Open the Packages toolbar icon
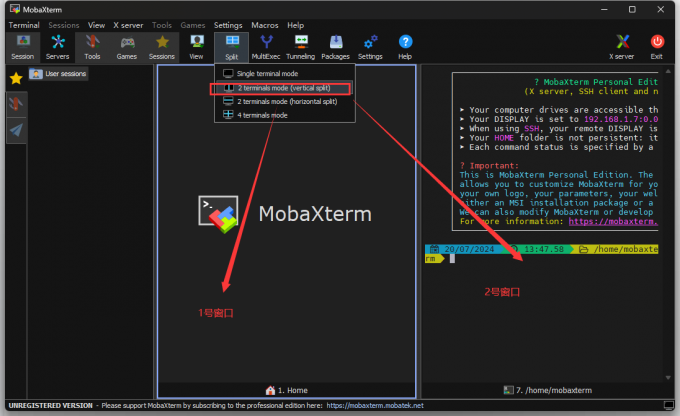The width and height of the screenshot is (680, 416). pos(335,47)
